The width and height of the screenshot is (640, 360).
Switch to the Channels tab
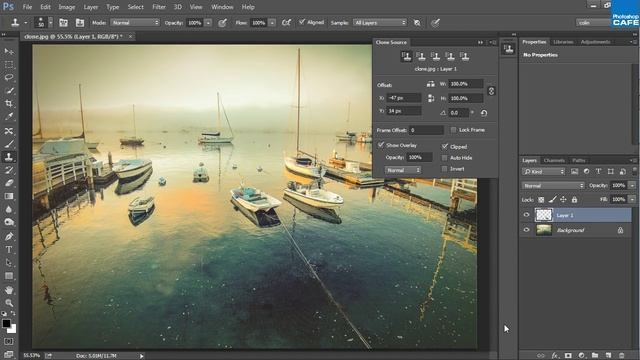(x=554, y=160)
